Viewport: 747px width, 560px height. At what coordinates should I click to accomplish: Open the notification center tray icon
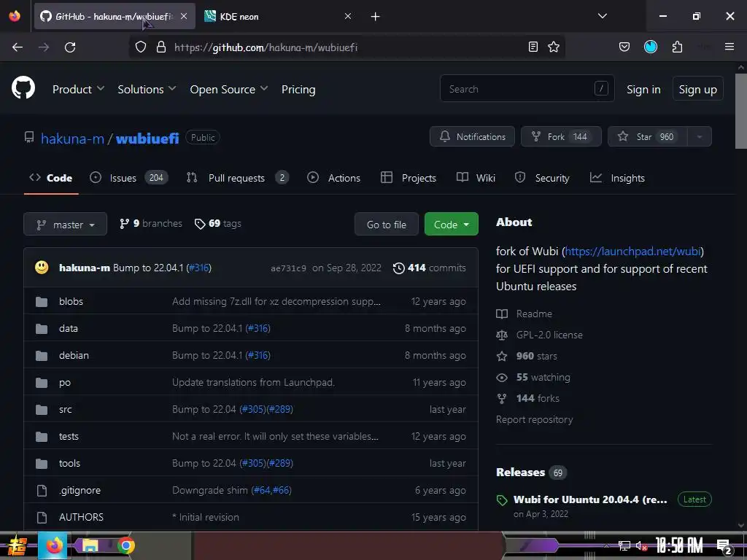pyautogui.click(x=724, y=546)
